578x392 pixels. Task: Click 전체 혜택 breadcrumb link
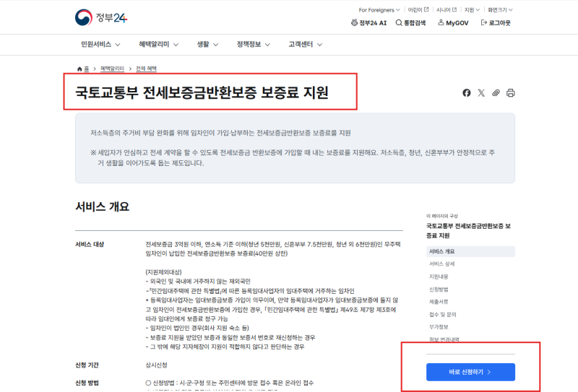[x=147, y=69]
